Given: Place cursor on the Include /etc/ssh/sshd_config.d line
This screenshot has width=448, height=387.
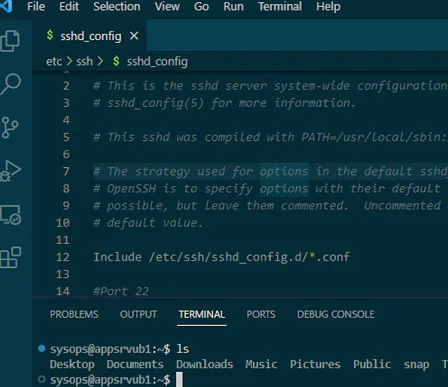Looking at the screenshot, I should [221, 257].
